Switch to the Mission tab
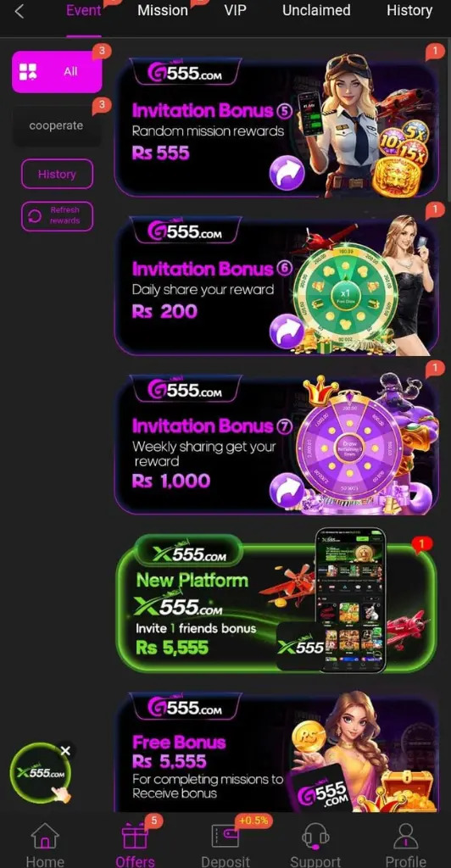 (x=163, y=10)
